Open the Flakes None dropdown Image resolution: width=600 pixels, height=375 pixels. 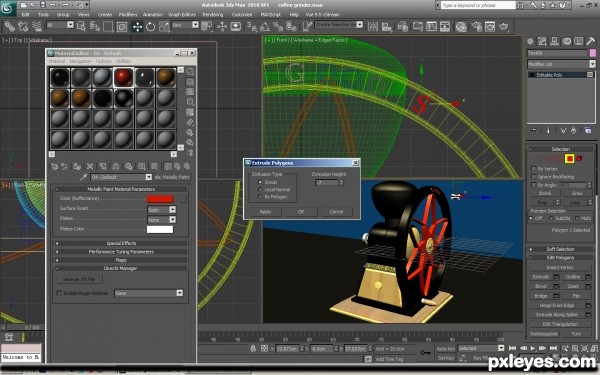click(x=162, y=220)
